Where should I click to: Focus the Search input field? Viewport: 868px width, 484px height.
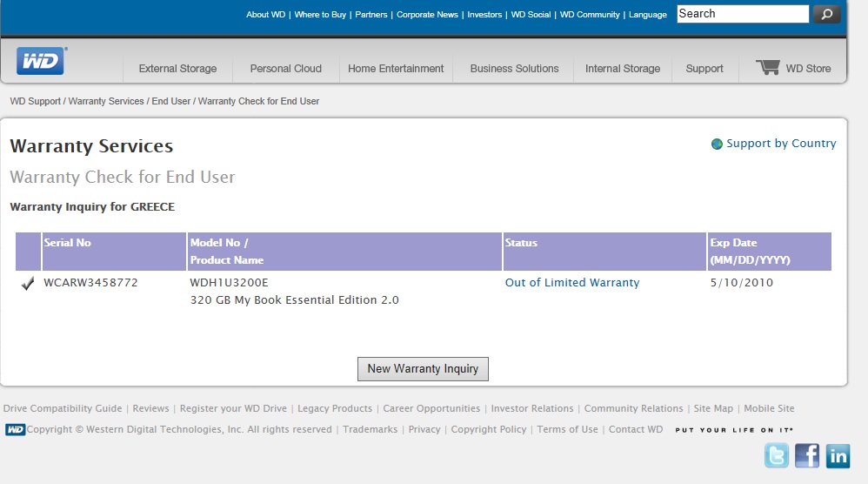pos(743,14)
